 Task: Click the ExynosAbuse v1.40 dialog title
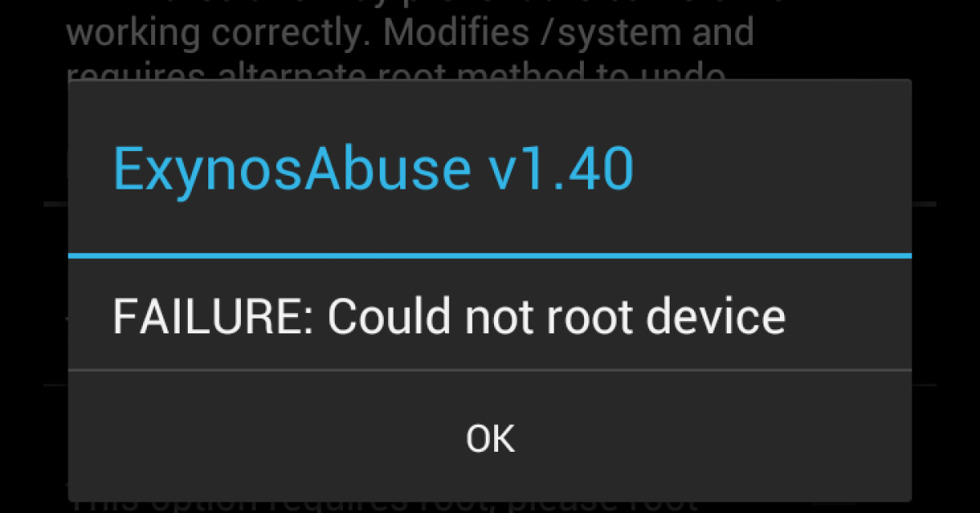(373, 168)
